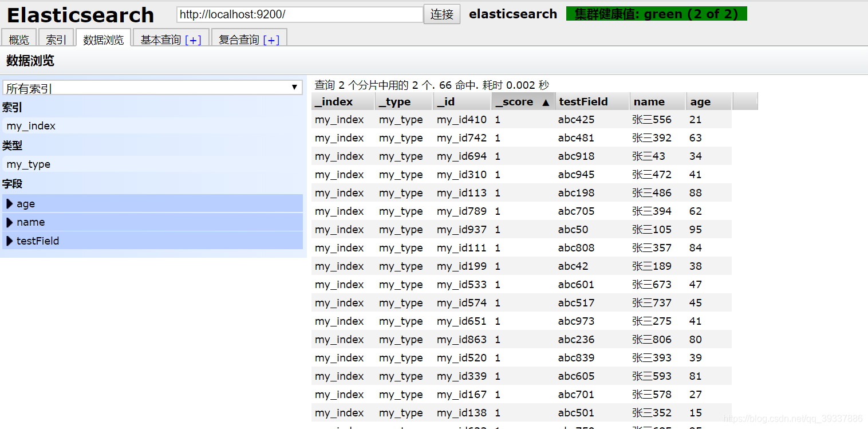Open the 基本查询 tab
868x429 pixels.
click(171, 39)
